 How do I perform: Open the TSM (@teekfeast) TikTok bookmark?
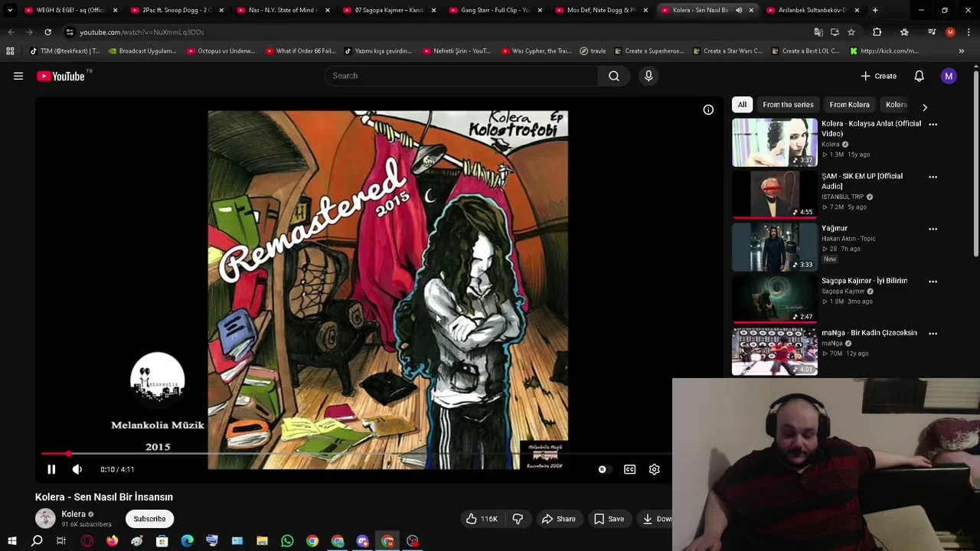tap(64, 51)
